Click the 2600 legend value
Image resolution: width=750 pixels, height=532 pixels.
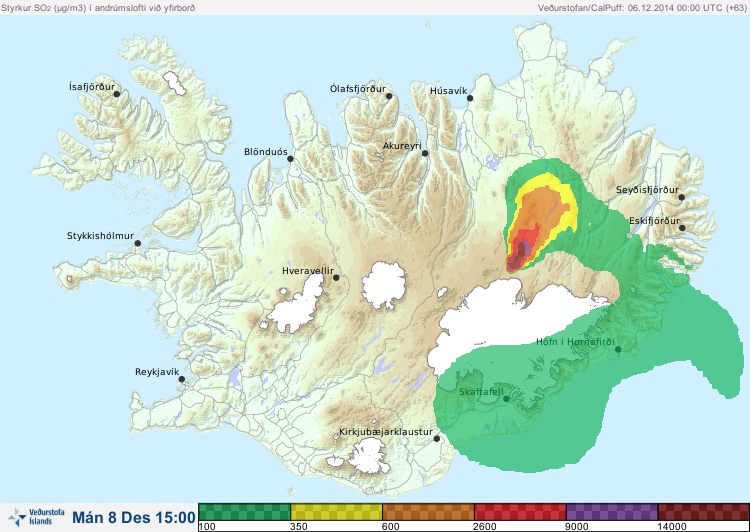coord(485,527)
